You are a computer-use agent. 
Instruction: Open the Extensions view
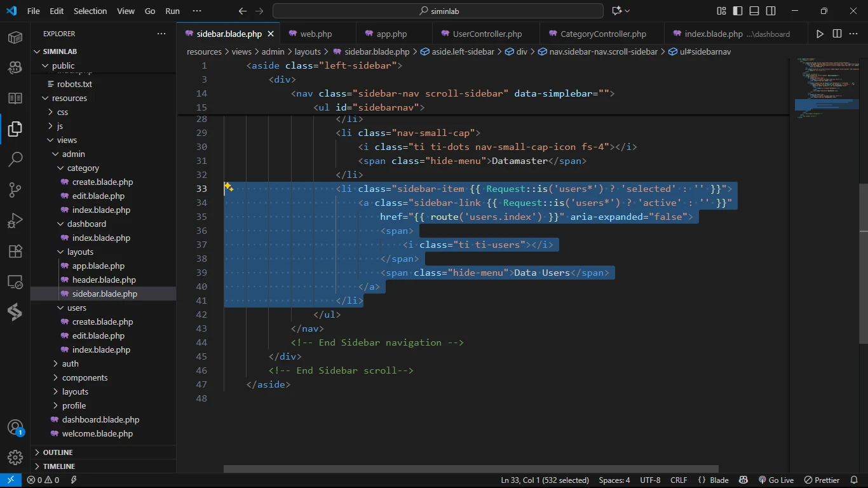point(15,251)
